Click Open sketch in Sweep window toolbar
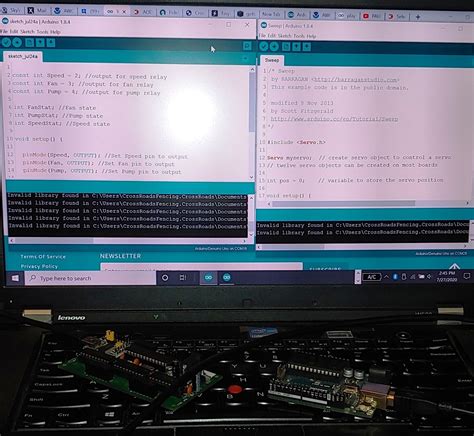This screenshot has width=474, height=436. [x=296, y=46]
